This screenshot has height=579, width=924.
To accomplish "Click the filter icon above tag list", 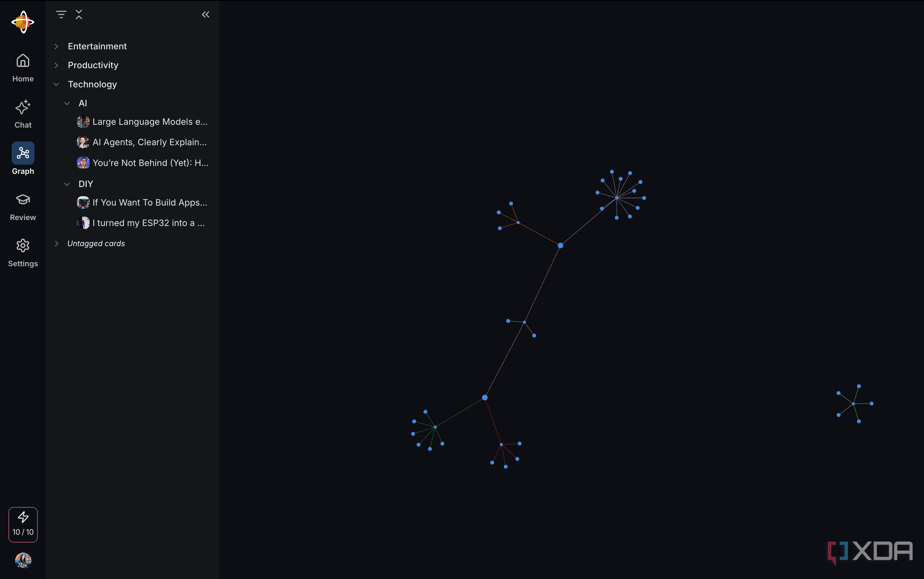I will pos(61,14).
